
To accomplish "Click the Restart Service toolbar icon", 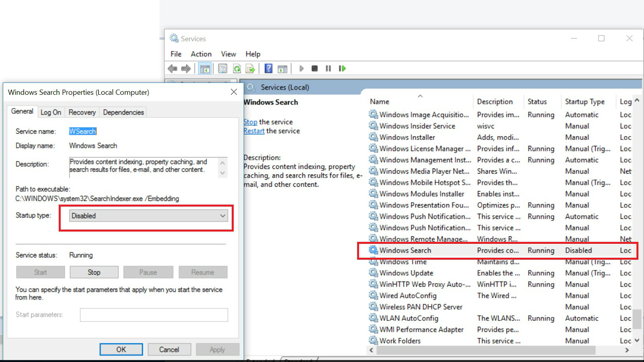I will 342,69.
